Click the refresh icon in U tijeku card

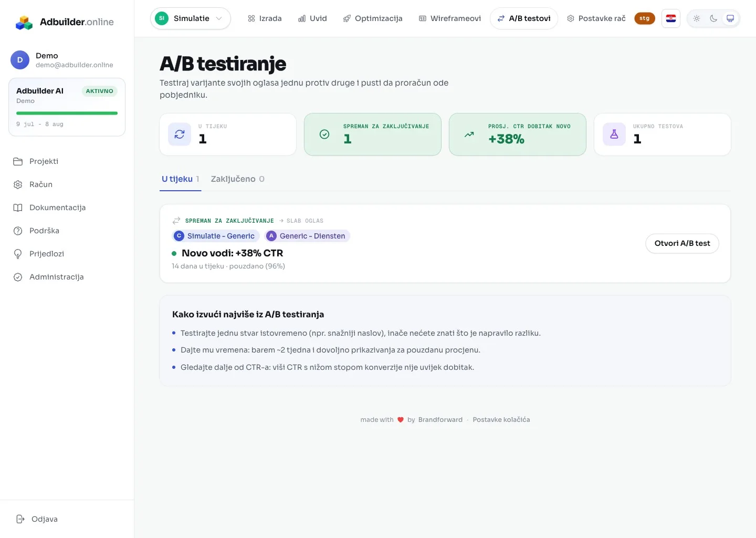point(180,134)
